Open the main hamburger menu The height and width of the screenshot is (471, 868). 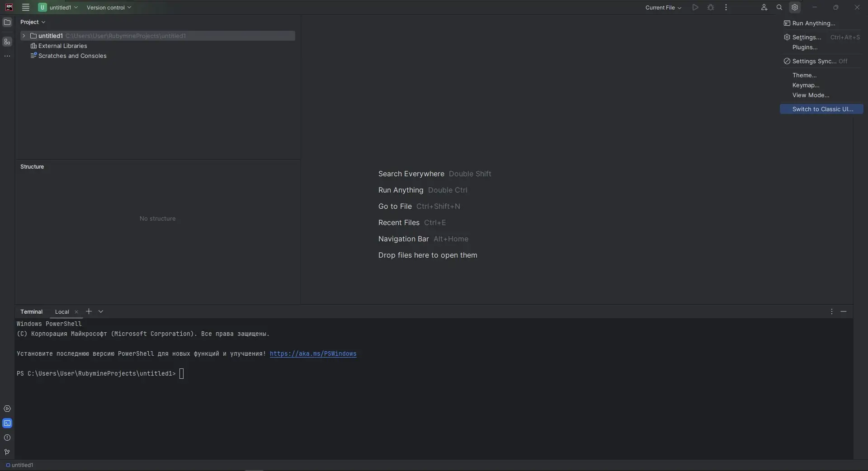click(x=26, y=7)
